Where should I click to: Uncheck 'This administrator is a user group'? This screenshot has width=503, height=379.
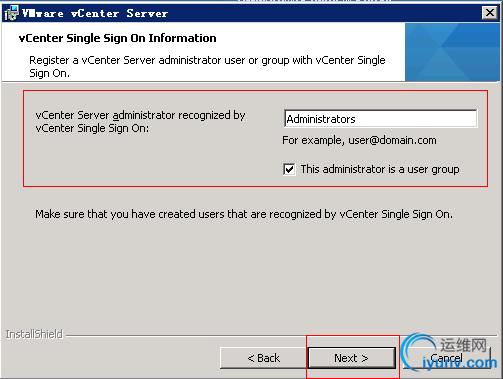click(289, 169)
